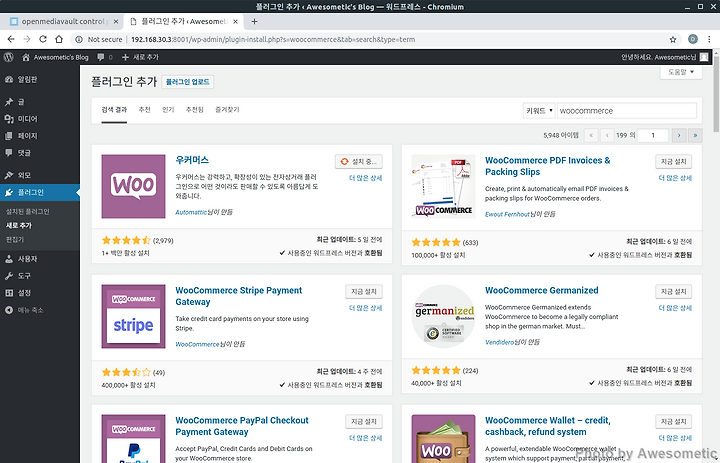Click the Stripe plugin thumbnail

tap(133, 316)
